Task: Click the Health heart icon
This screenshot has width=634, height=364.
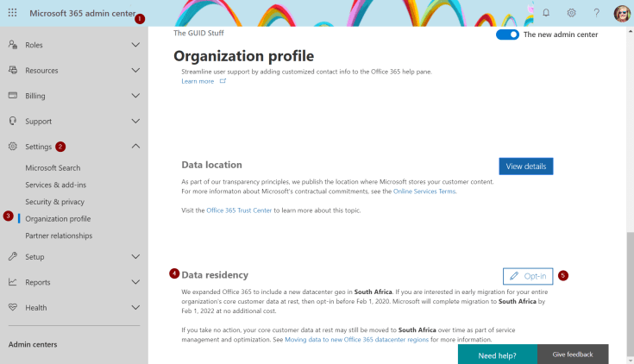Action: point(13,307)
